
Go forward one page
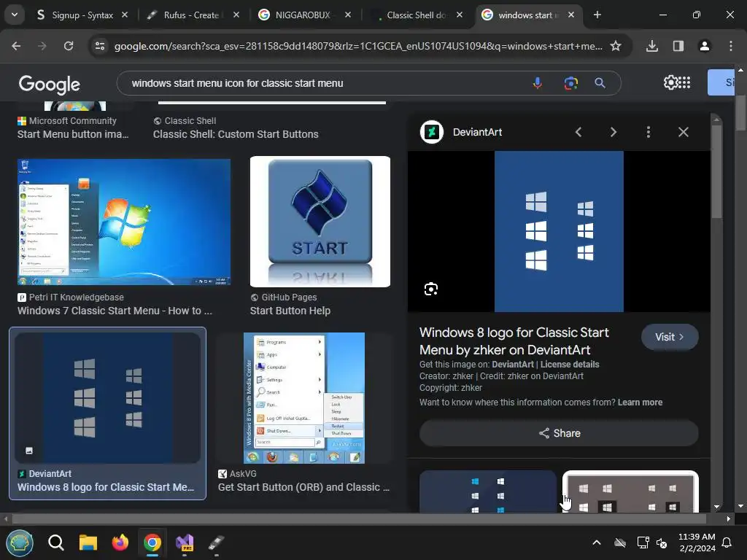point(42,46)
